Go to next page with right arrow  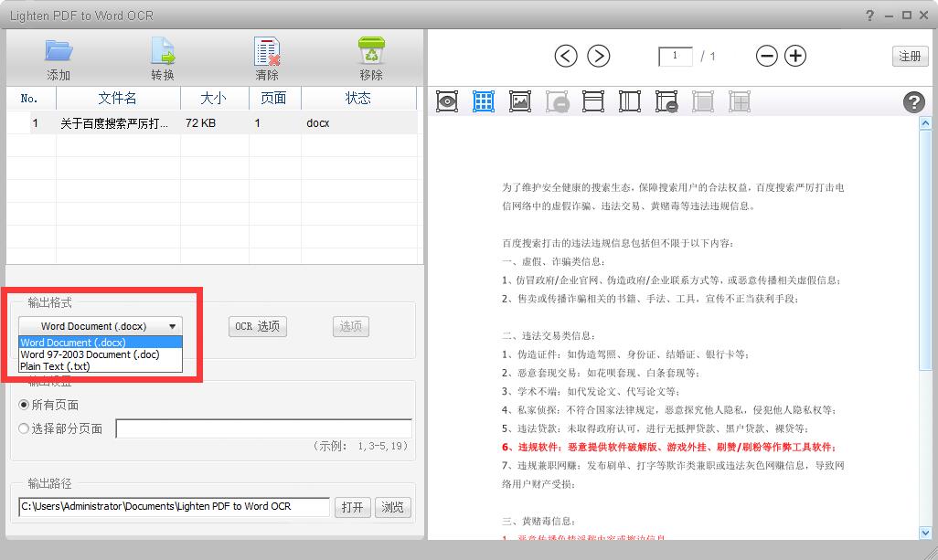tap(598, 56)
